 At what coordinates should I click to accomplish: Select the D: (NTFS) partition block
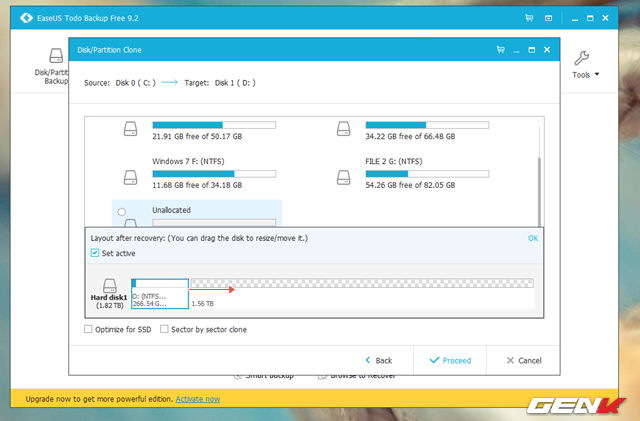[x=160, y=294]
